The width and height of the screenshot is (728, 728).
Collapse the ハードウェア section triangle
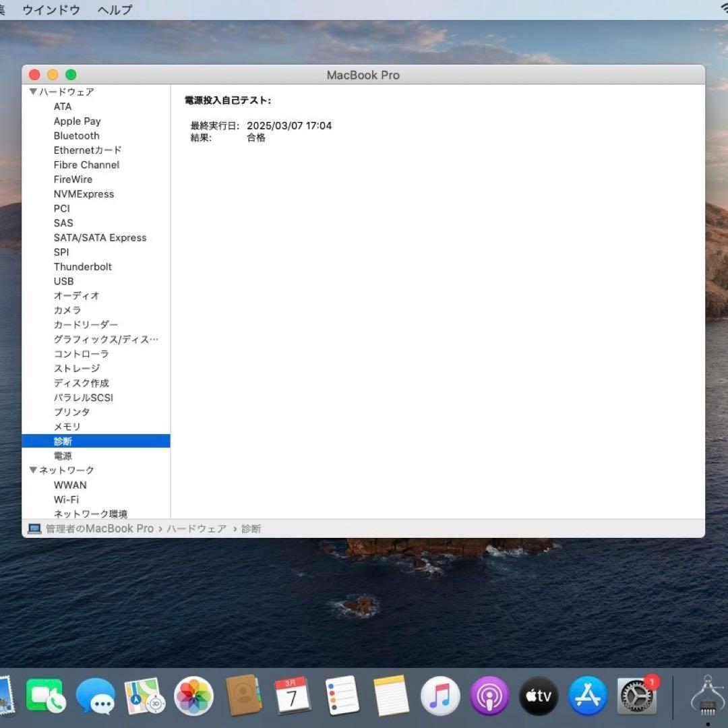(x=32, y=92)
